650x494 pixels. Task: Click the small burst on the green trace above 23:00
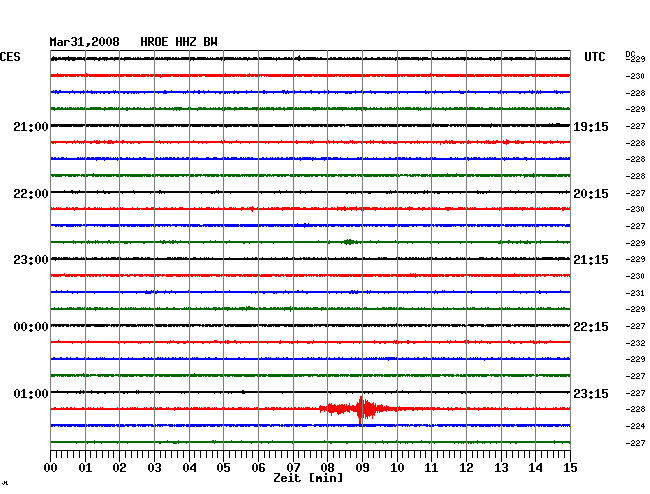click(349, 242)
